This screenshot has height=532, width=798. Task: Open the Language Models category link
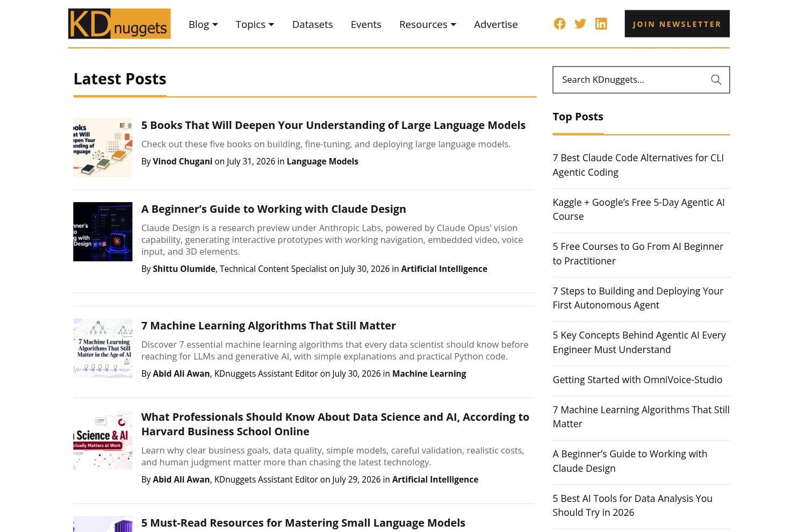[x=322, y=161]
